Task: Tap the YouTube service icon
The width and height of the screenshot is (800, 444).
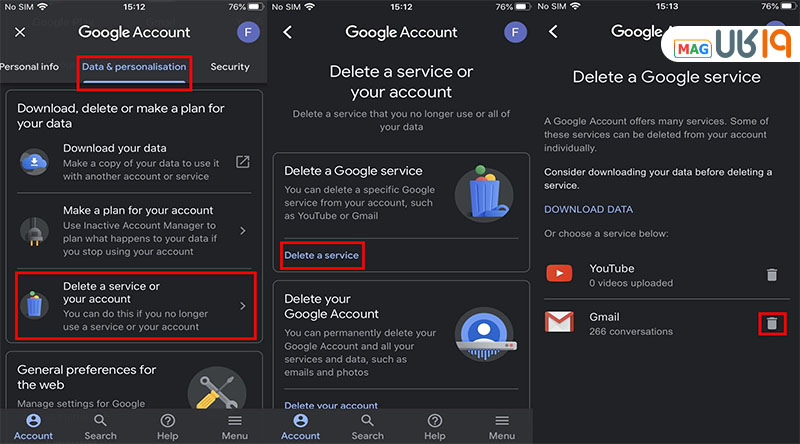Action: point(560,274)
